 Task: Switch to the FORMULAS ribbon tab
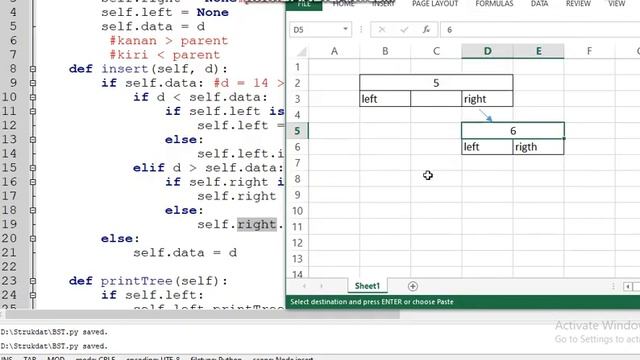pyautogui.click(x=494, y=4)
